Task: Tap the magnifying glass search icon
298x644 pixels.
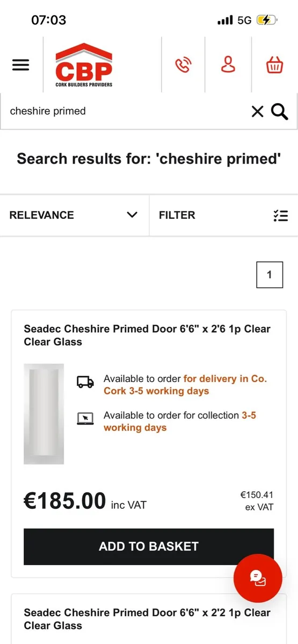Action: tap(280, 112)
